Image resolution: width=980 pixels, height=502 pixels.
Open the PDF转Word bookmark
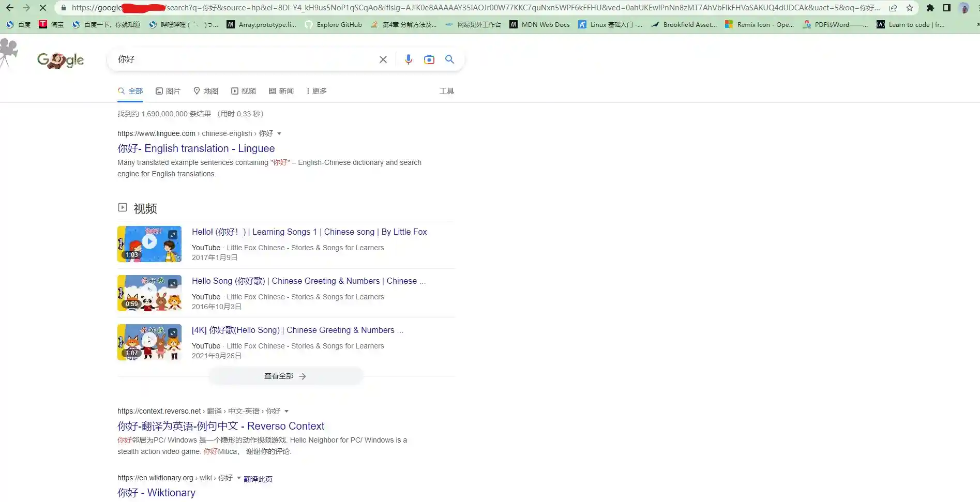click(835, 24)
